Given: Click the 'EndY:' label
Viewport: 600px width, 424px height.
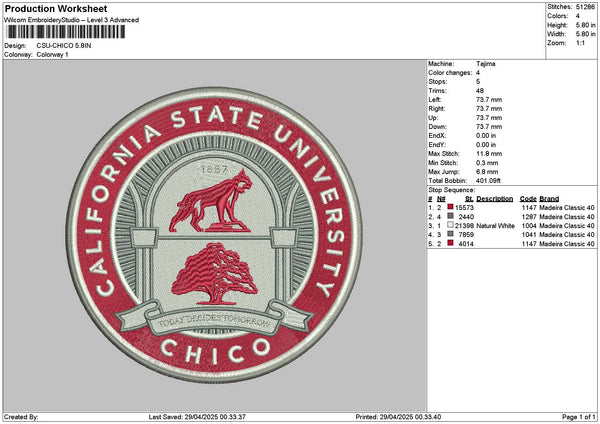Looking at the screenshot, I should pyautogui.click(x=437, y=145).
